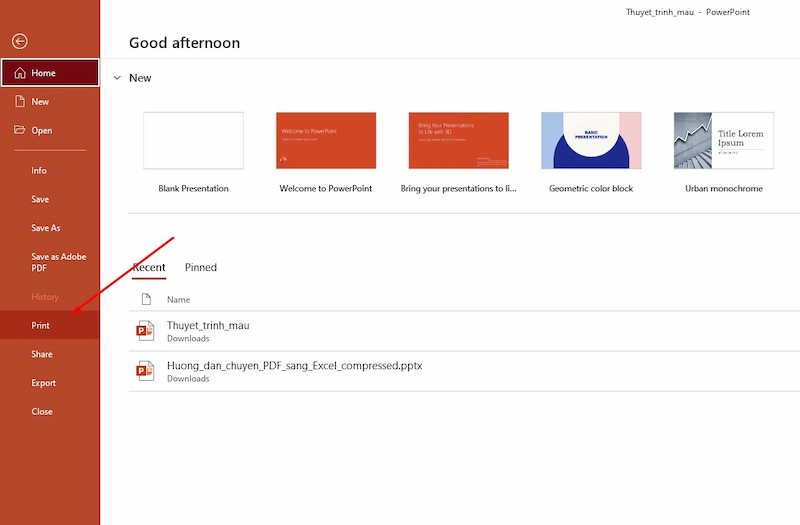Choose Export from the sidebar
The height and width of the screenshot is (525, 800).
50,382
